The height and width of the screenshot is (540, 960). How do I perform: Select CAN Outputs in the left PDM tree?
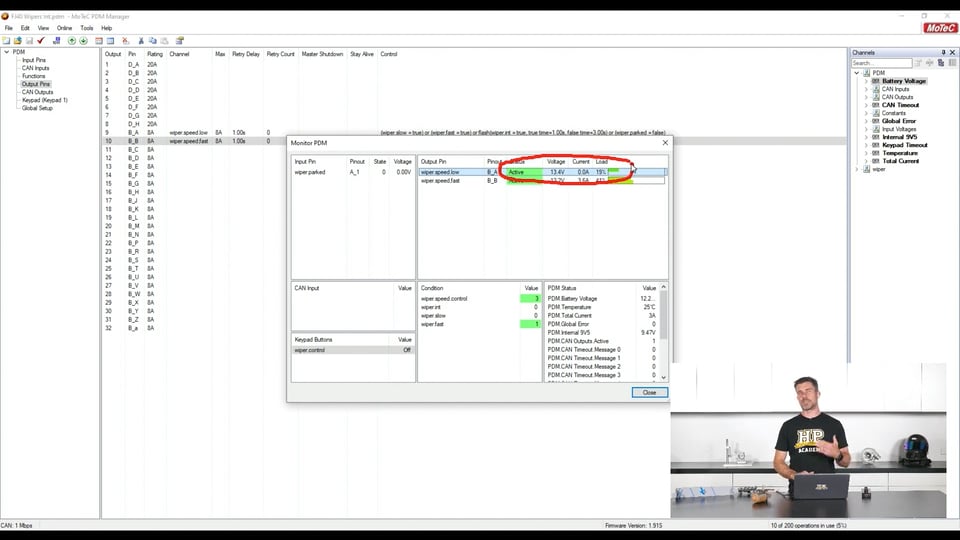click(x=37, y=92)
